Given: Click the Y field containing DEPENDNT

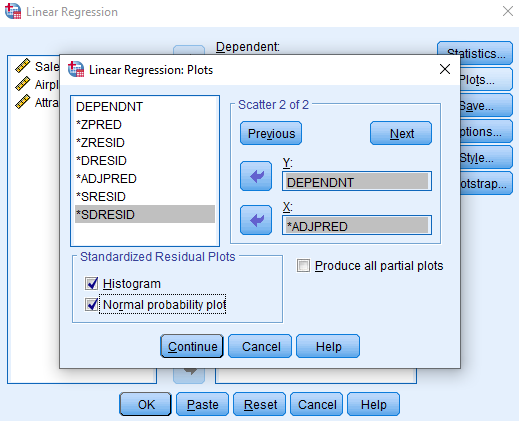Looking at the screenshot, I should [357, 181].
